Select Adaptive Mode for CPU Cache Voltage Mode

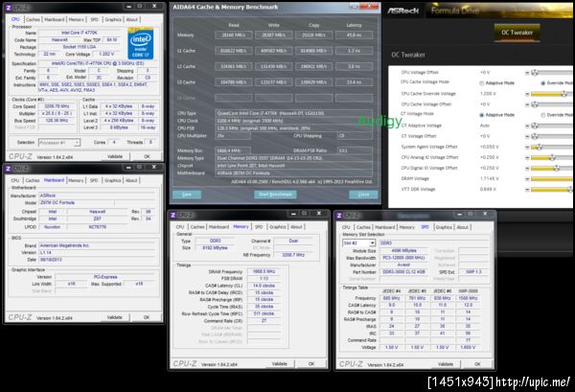[x=481, y=83]
